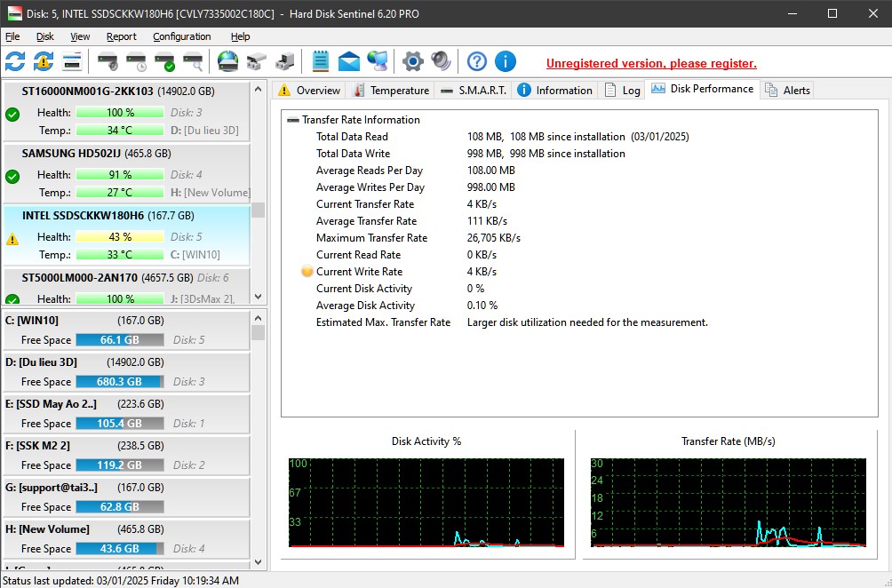Open remote monitoring via the networked computer icon

[x=376, y=61]
